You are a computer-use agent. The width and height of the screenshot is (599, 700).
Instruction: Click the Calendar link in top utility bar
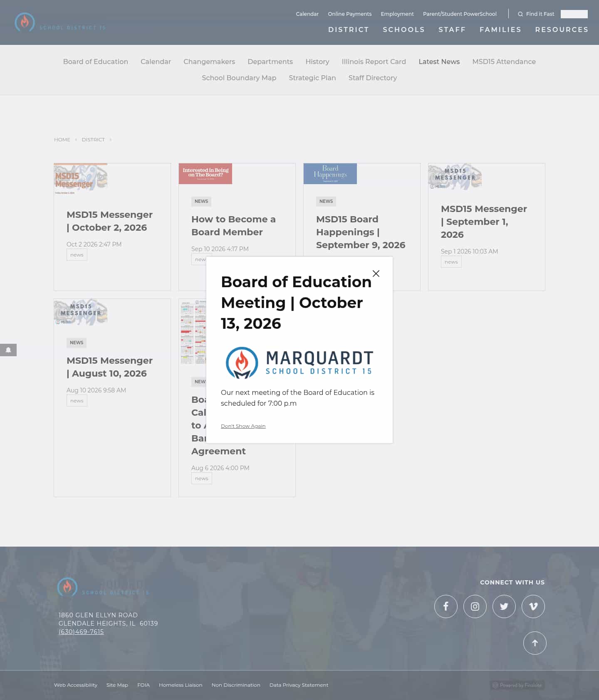(x=307, y=14)
